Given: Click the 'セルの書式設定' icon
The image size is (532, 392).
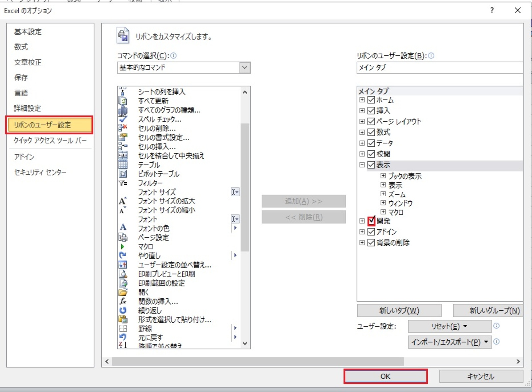Looking at the screenshot, I should click(123, 137).
